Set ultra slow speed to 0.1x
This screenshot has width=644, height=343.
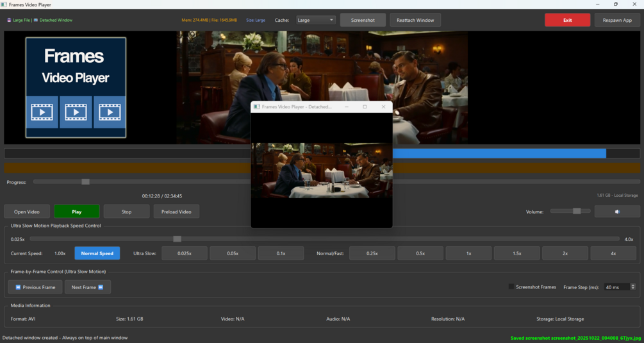(x=281, y=253)
